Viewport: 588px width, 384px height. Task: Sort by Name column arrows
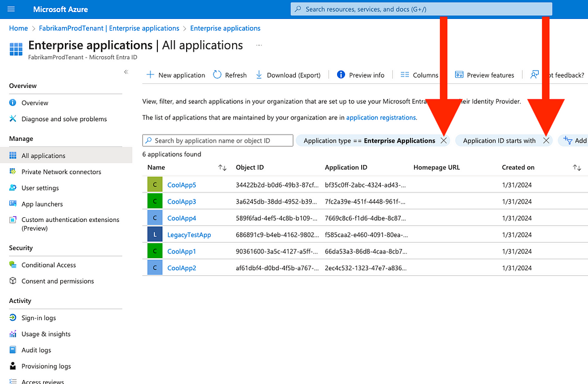(222, 167)
